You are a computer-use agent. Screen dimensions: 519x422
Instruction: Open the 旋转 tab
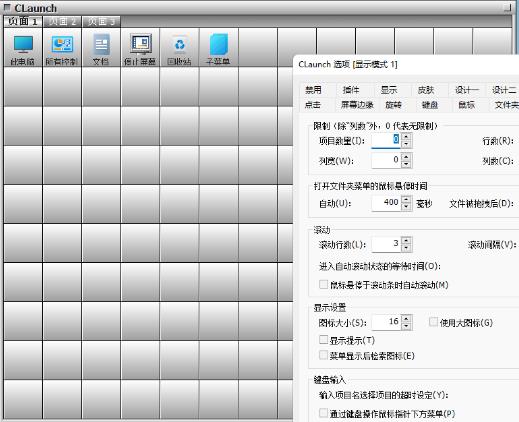[393, 105]
